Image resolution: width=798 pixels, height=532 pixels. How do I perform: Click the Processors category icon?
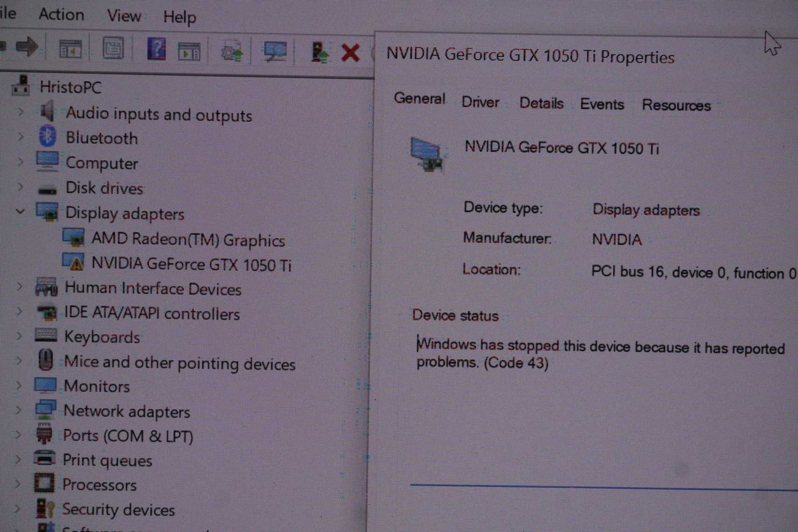tap(44, 483)
